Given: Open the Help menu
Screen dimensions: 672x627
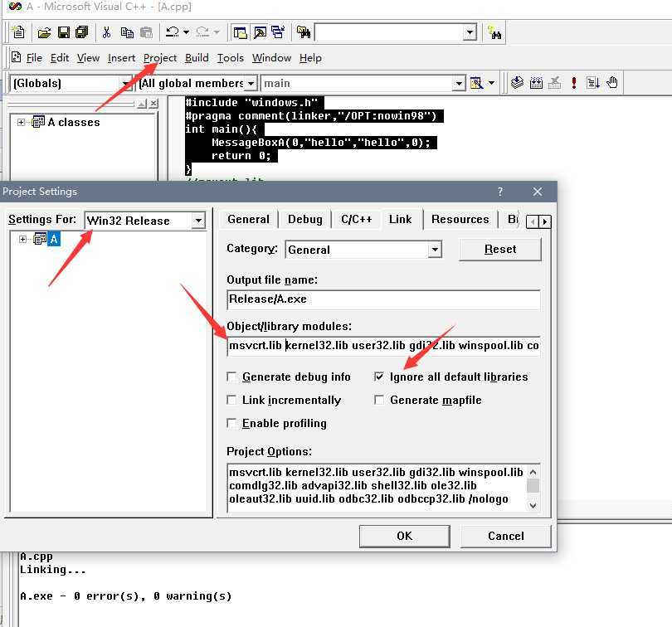Looking at the screenshot, I should [x=310, y=58].
